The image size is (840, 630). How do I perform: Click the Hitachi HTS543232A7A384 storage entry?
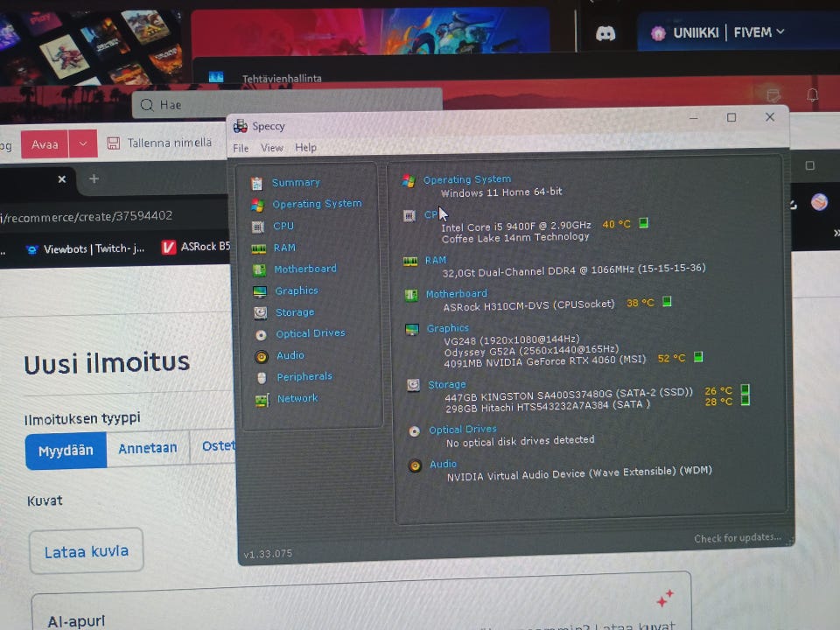(548, 405)
